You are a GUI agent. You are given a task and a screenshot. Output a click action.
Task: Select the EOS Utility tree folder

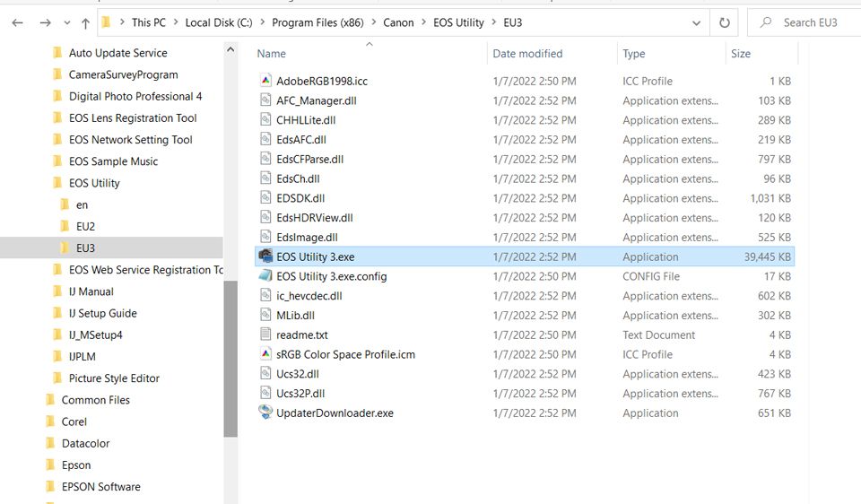pos(94,183)
